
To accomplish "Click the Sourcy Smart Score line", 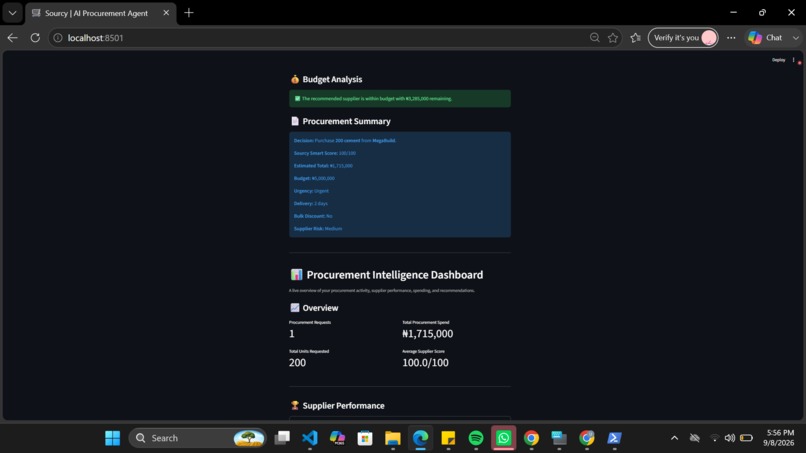I will [x=324, y=153].
